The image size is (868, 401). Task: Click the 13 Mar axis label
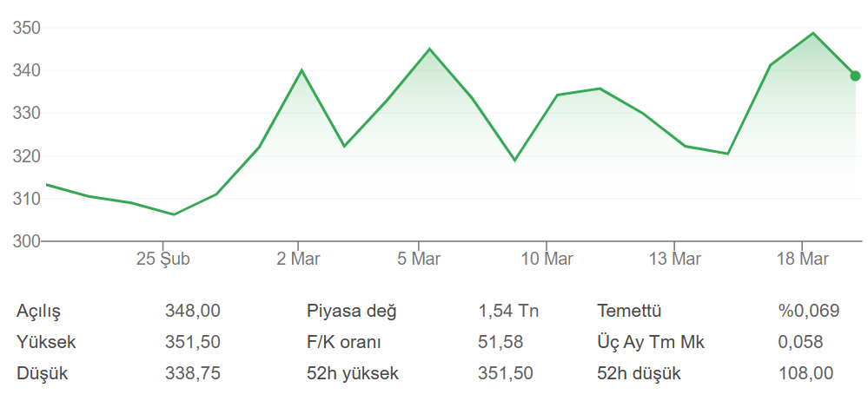(674, 259)
